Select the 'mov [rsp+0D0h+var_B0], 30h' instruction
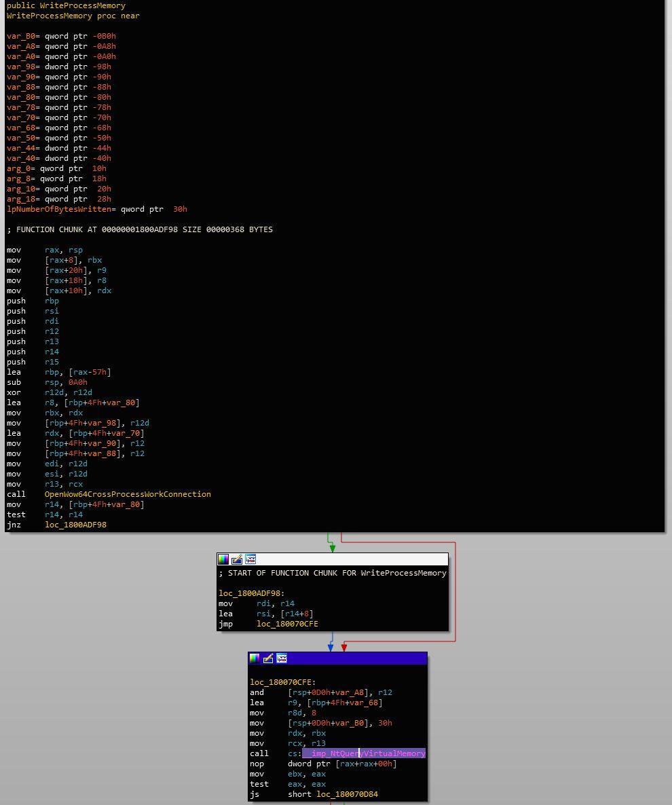This screenshot has height=805, width=672. (321, 723)
